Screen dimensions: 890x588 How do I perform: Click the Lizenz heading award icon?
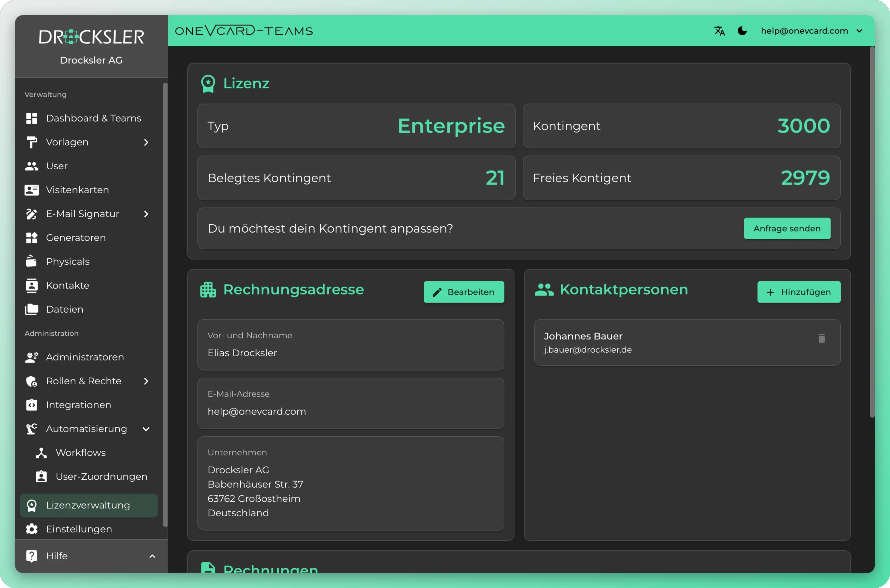click(208, 84)
